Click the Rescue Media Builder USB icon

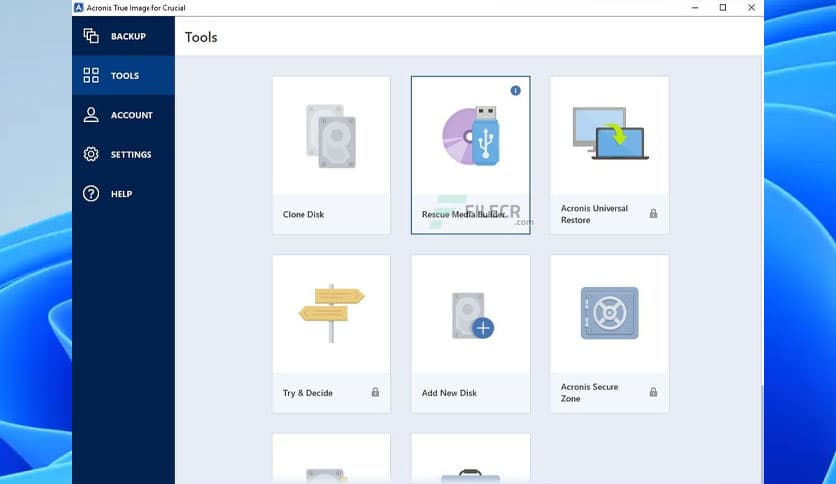click(471, 136)
